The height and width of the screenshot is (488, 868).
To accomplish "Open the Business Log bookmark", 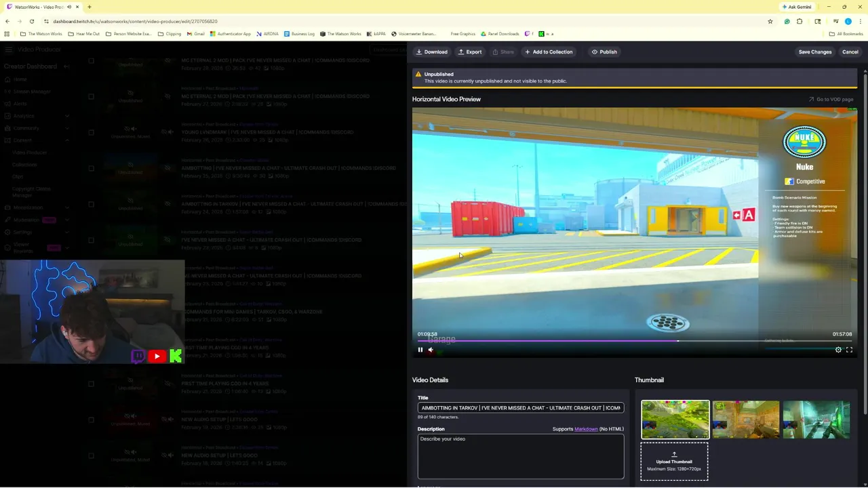I will tap(299, 34).
